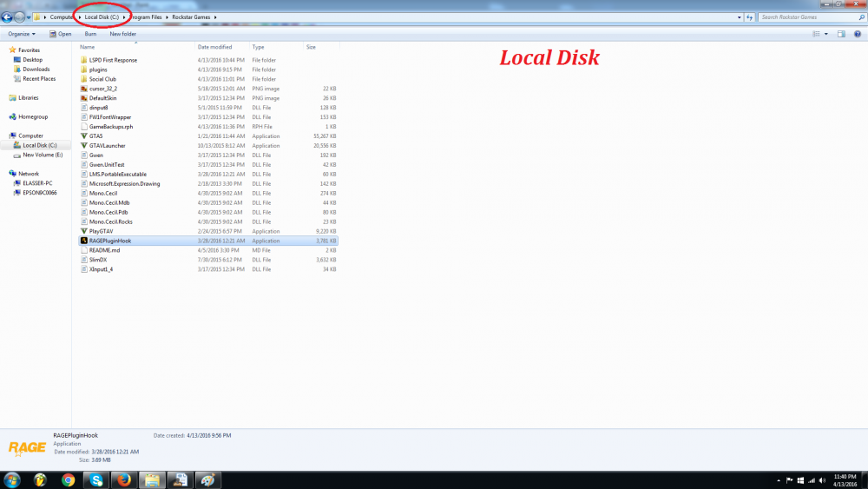
Task: Select EPSON9C0066 under Network
Action: click(x=39, y=193)
